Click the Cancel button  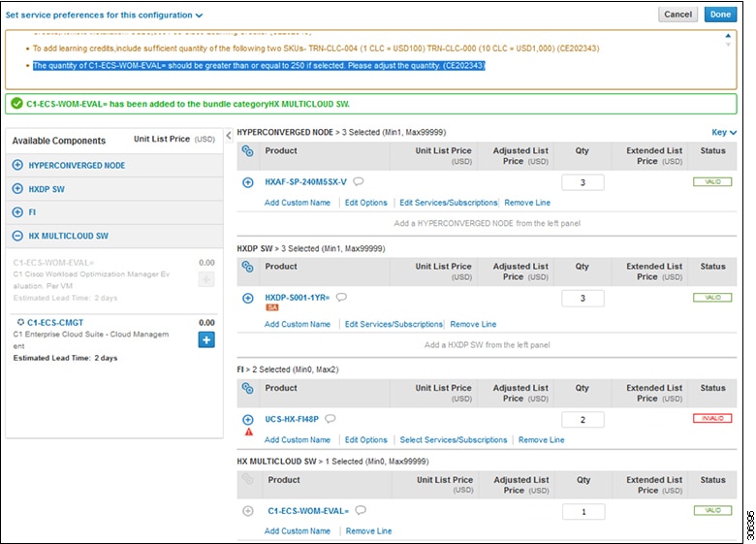tap(678, 15)
